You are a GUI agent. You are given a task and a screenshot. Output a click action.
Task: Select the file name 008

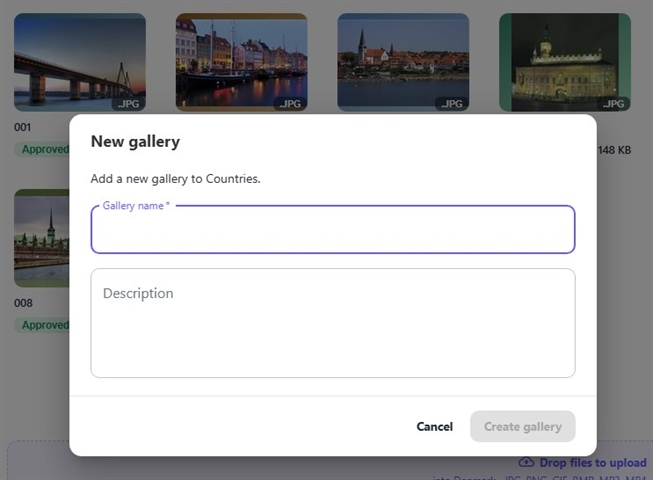coord(23,303)
